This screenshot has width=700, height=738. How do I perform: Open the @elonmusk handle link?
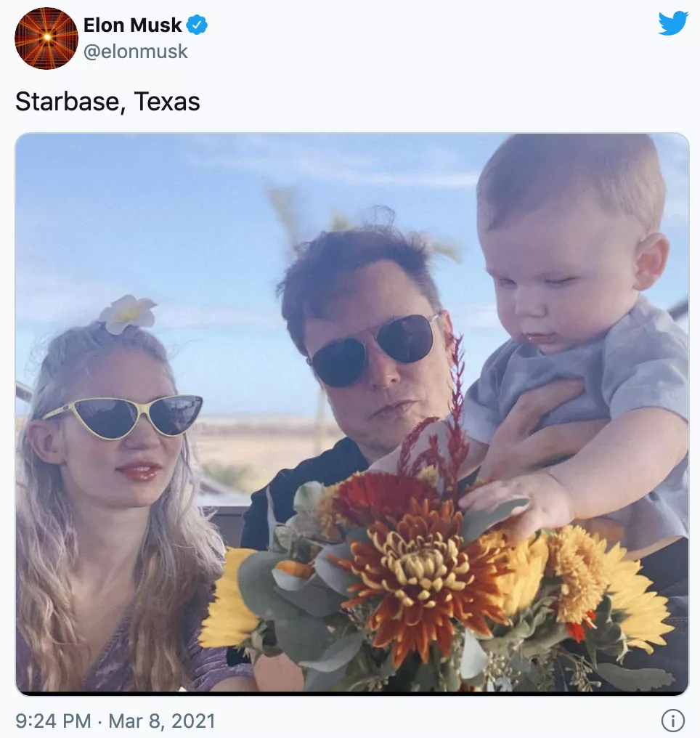pyautogui.click(x=136, y=52)
